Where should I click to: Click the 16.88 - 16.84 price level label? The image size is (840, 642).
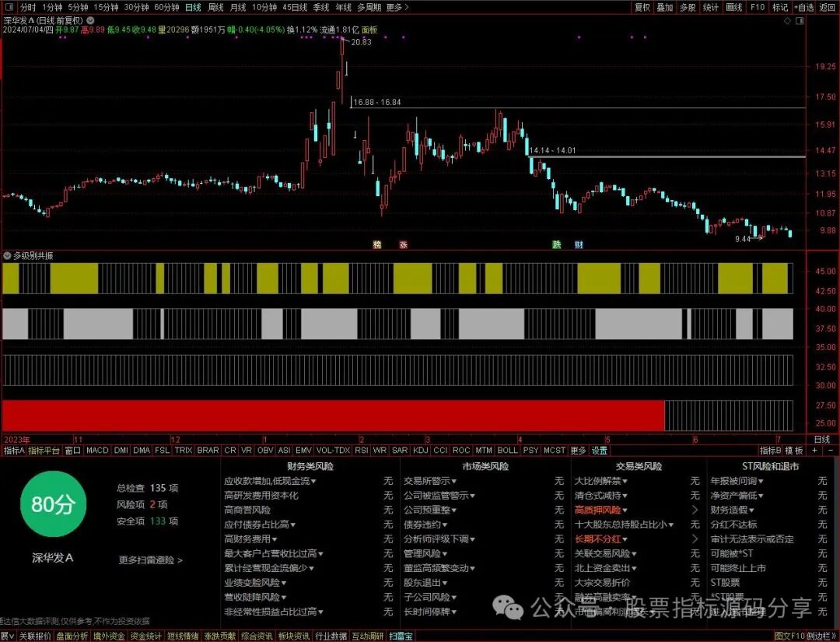click(377, 102)
